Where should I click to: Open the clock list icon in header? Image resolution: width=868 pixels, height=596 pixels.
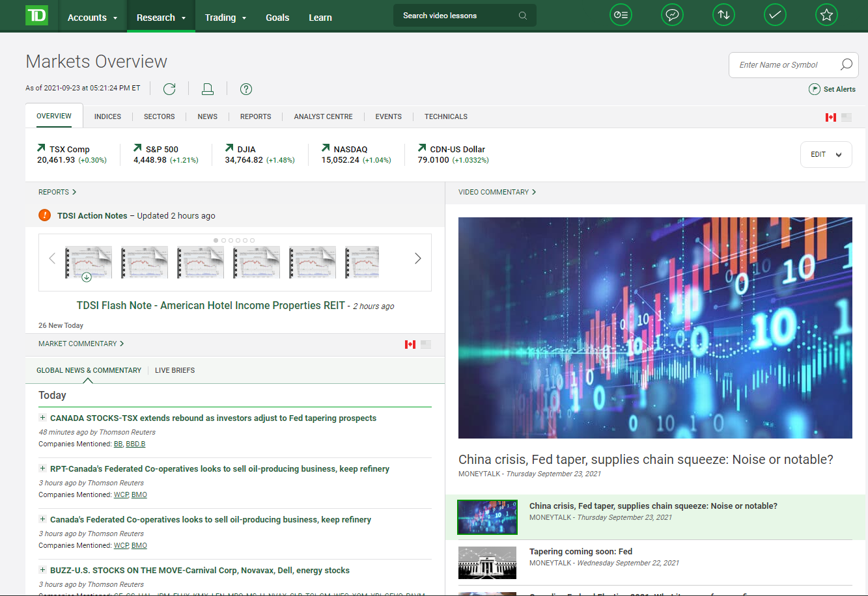[x=621, y=15]
